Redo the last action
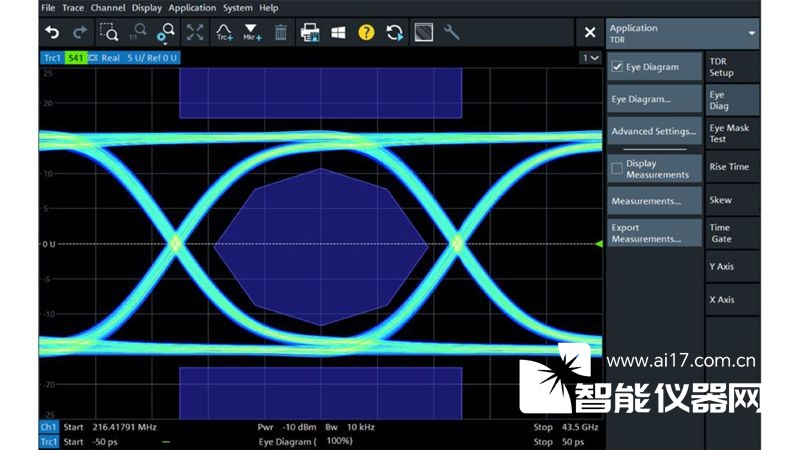 [80, 33]
